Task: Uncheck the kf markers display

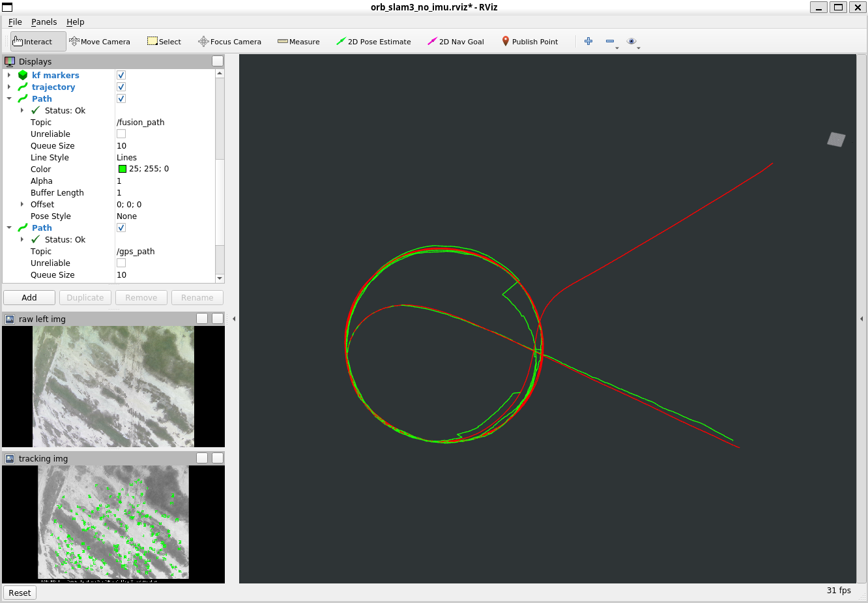Action: (x=121, y=75)
